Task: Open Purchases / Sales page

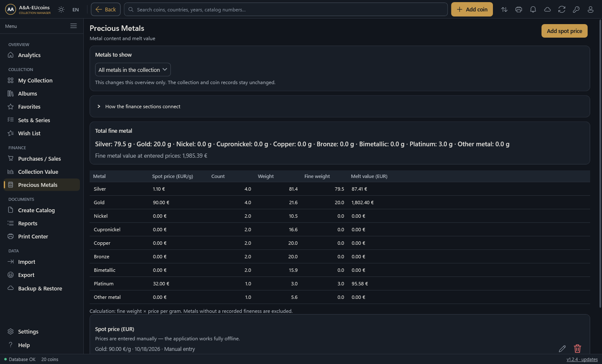Action: click(x=41, y=159)
